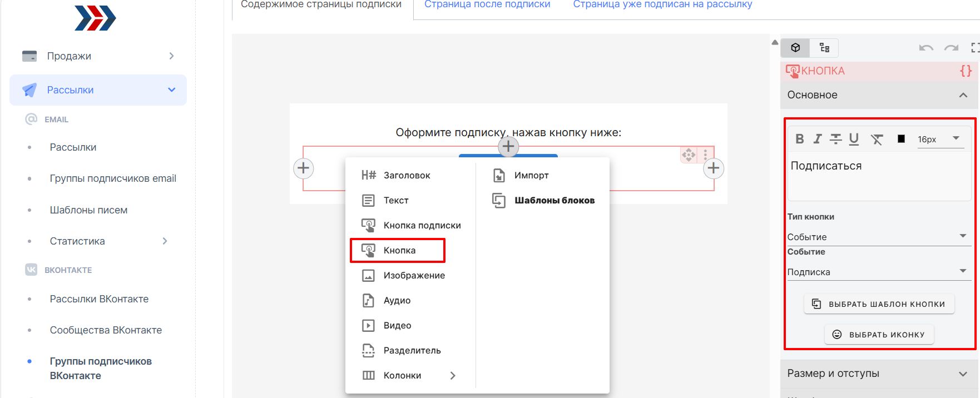Click the КНОПКА panel header icon

coord(793,71)
